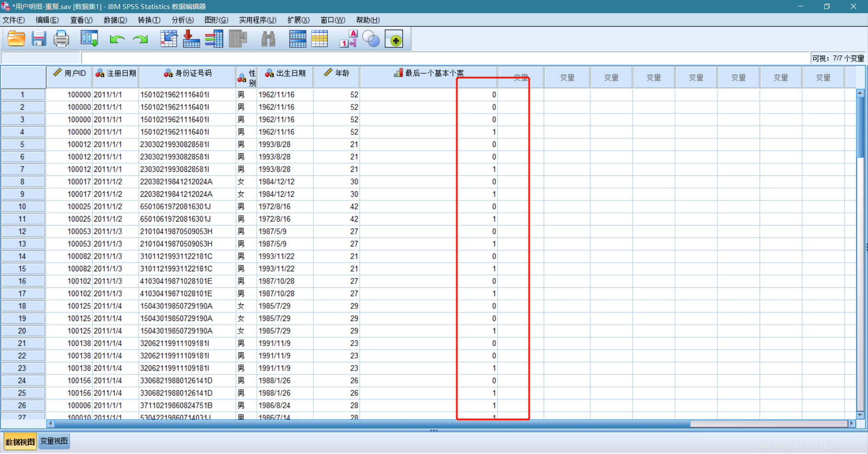Save the dataset with the floppy disk icon
The image size is (868, 454).
click(39, 39)
